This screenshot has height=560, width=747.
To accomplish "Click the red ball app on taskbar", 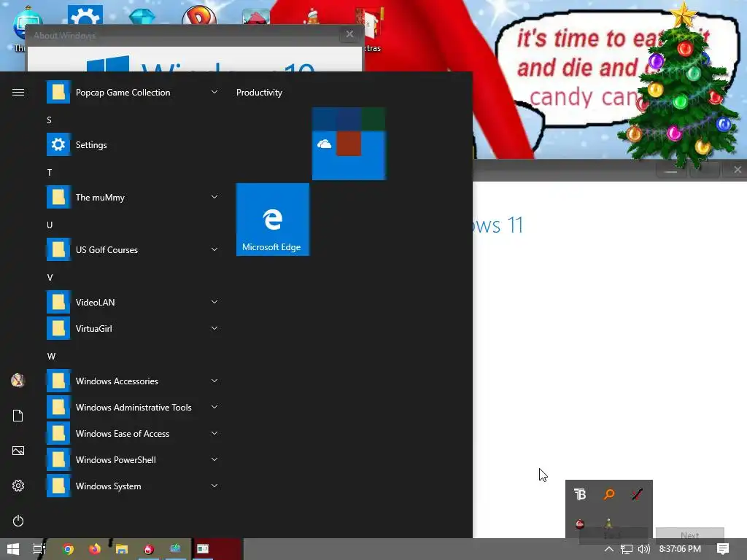I will click(149, 549).
